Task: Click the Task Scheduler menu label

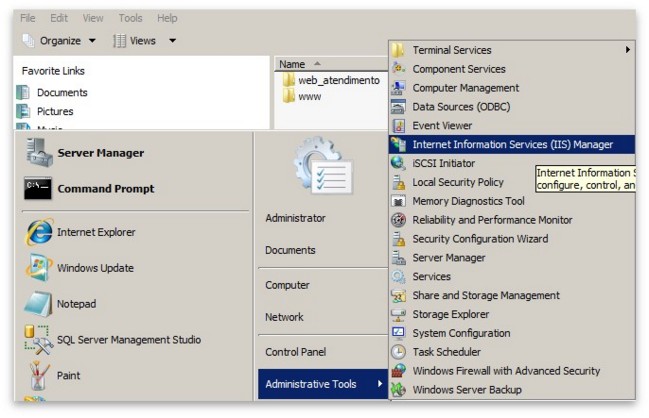Action: [x=447, y=352]
